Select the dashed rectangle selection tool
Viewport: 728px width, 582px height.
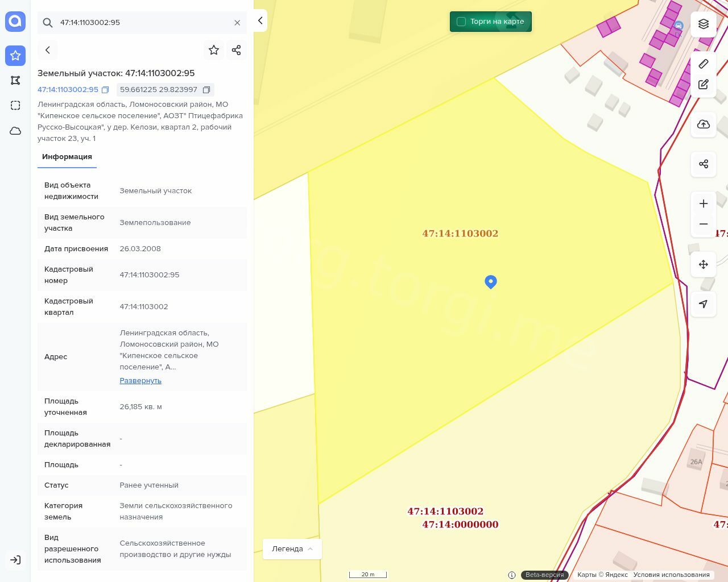(15, 106)
